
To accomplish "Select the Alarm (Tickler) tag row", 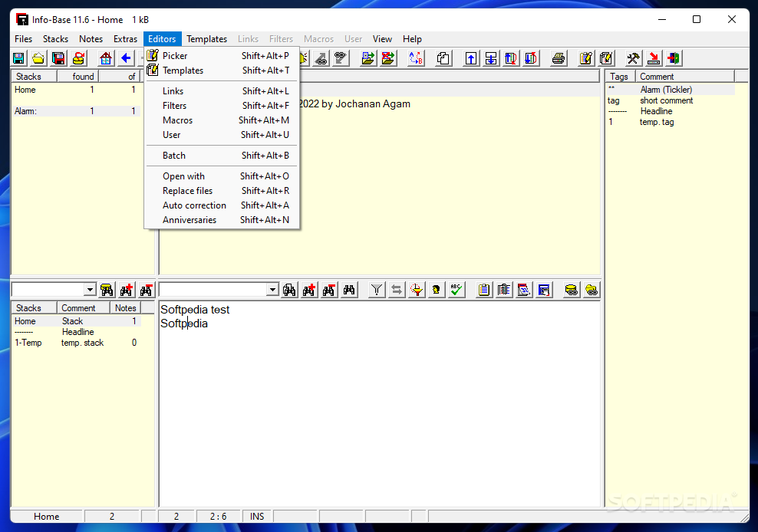I will coord(671,90).
